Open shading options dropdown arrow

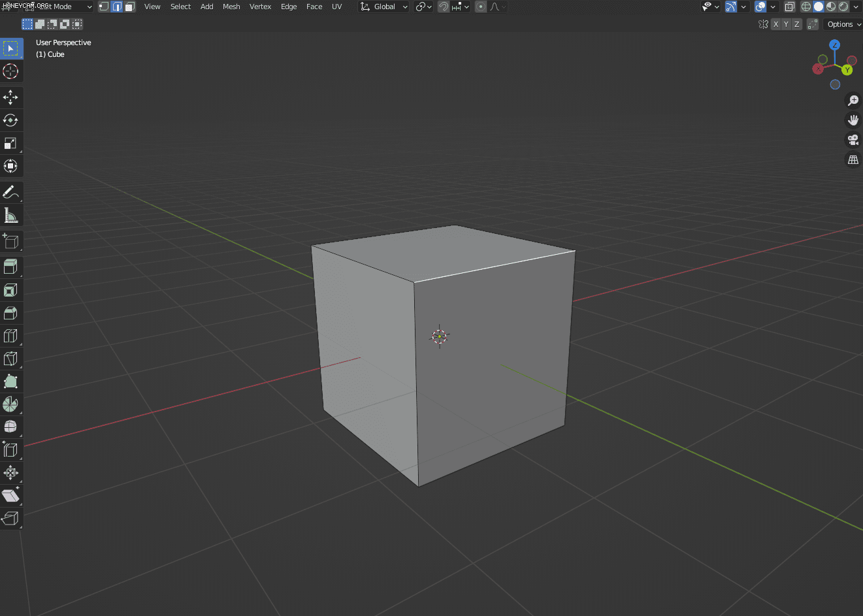tap(856, 7)
